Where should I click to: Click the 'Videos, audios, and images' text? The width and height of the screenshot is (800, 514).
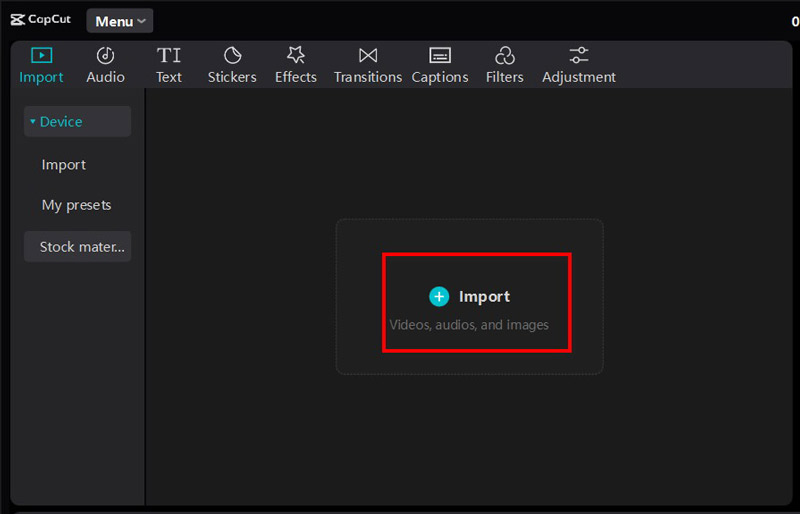469,325
